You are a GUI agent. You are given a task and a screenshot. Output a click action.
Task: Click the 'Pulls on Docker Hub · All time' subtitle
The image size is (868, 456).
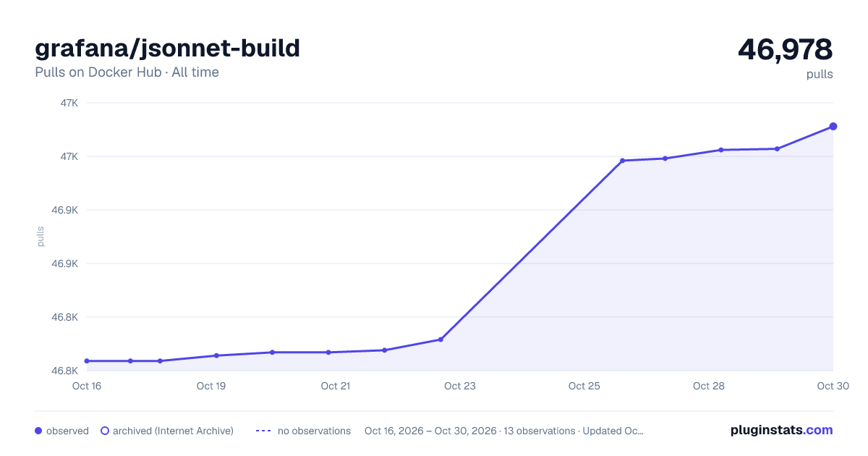[x=127, y=72]
